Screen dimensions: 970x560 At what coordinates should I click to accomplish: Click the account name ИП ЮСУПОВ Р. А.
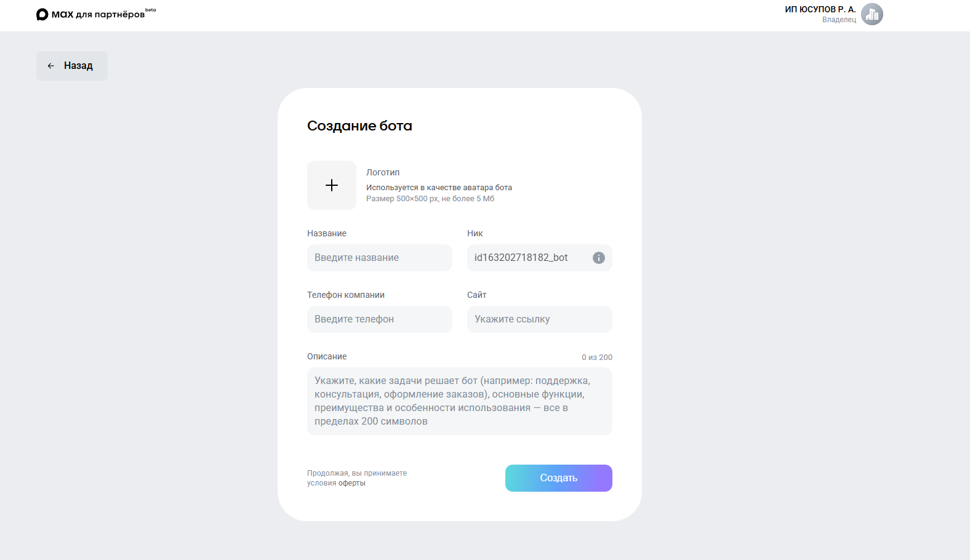tap(820, 9)
